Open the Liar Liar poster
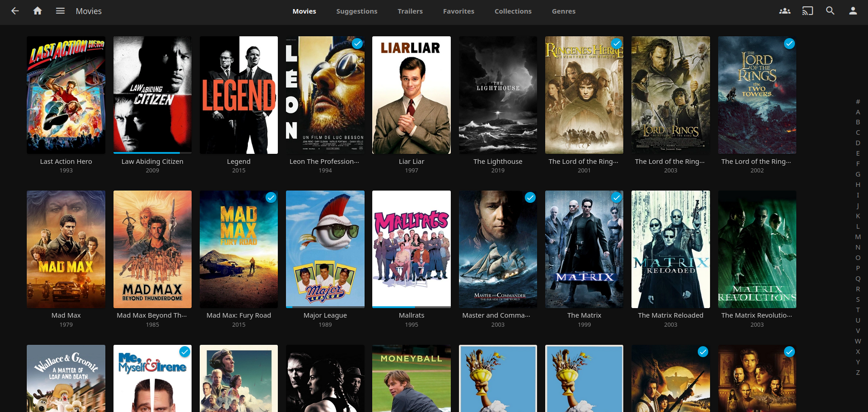 point(411,95)
